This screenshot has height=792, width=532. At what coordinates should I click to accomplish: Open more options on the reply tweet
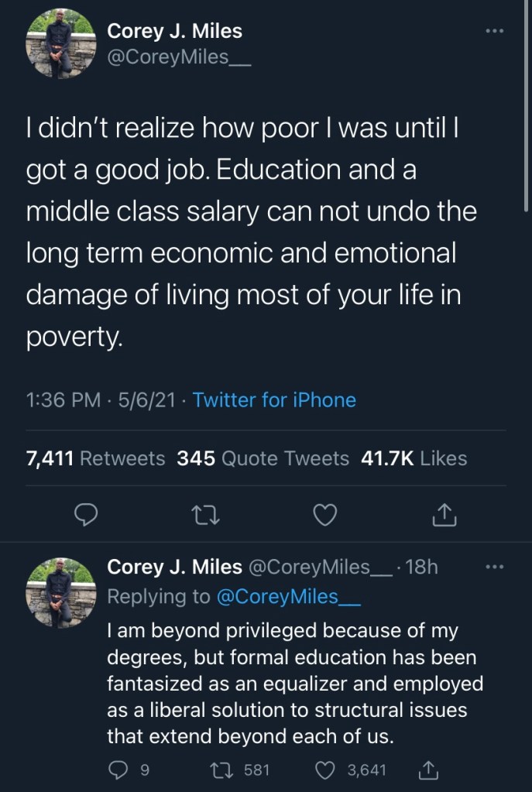click(x=494, y=567)
